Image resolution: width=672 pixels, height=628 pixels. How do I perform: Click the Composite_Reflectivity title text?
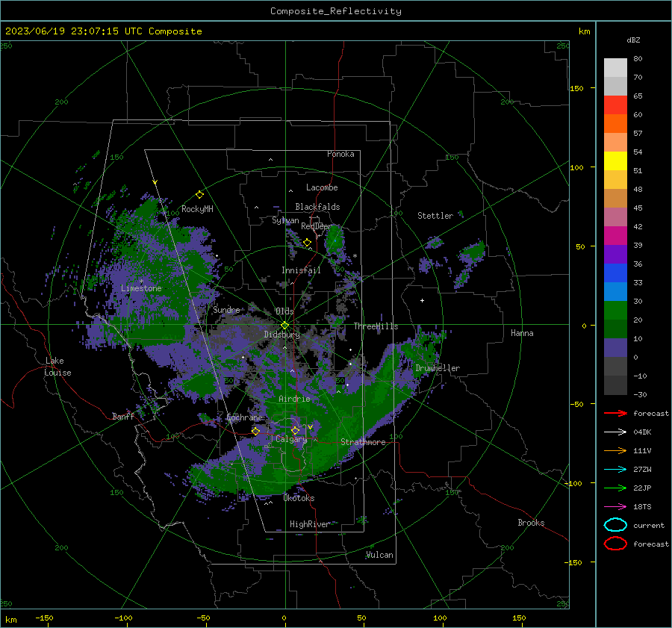point(336,11)
